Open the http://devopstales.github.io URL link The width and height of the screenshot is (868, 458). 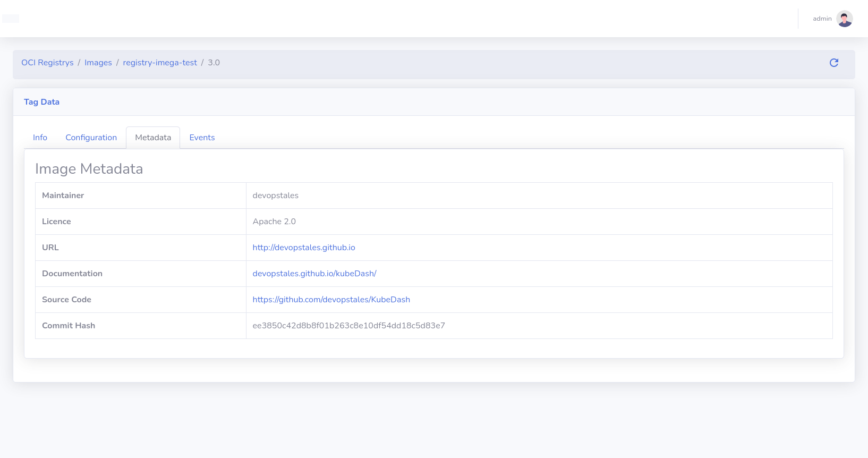(x=304, y=248)
